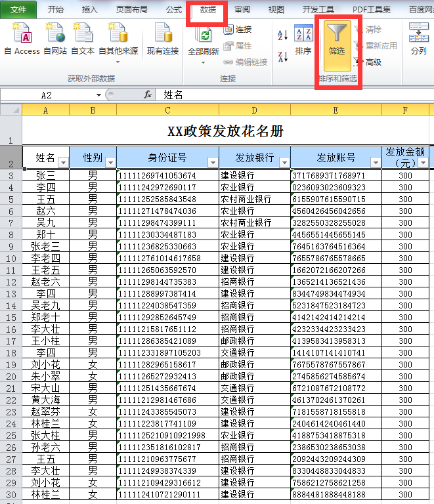Open filter dropdown for 发放账号 column
This screenshot has height=504, width=434.
coord(376,163)
